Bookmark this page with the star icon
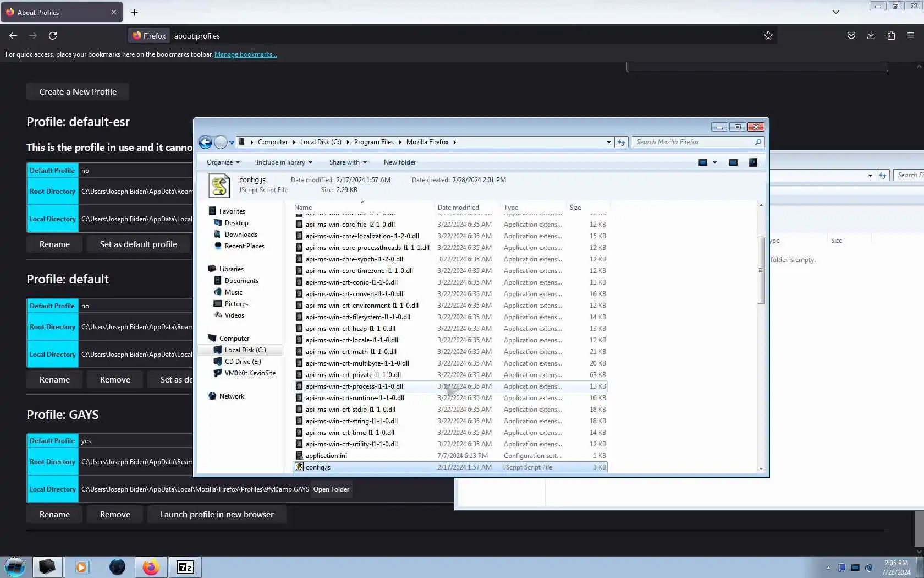The height and width of the screenshot is (578, 924). click(768, 36)
